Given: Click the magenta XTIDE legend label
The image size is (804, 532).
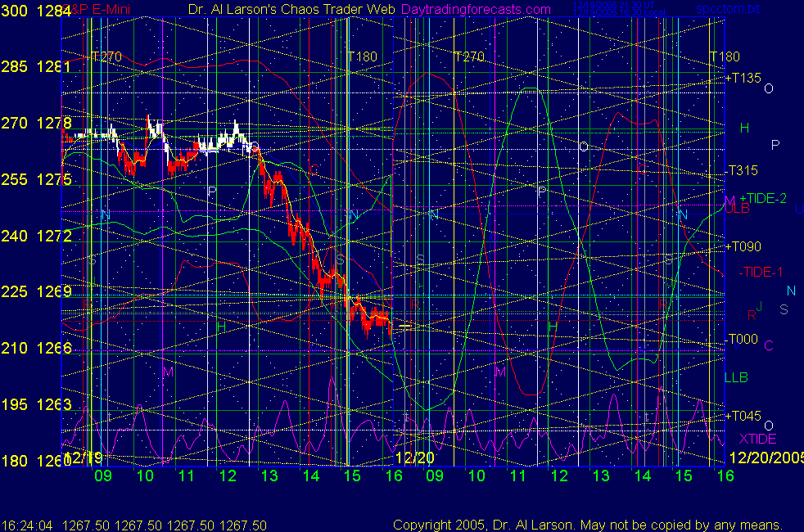Looking at the screenshot, I should point(757,439).
